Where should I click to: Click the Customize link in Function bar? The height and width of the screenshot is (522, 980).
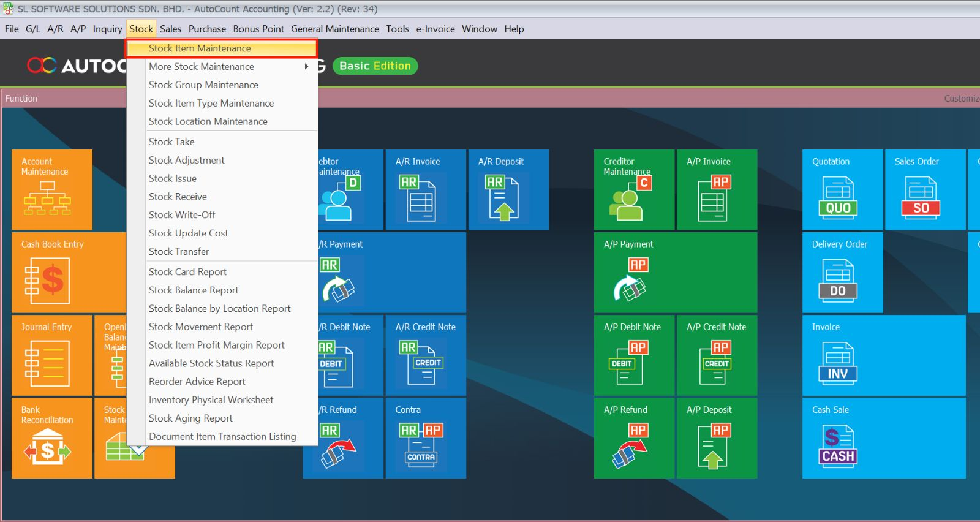[x=962, y=99]
